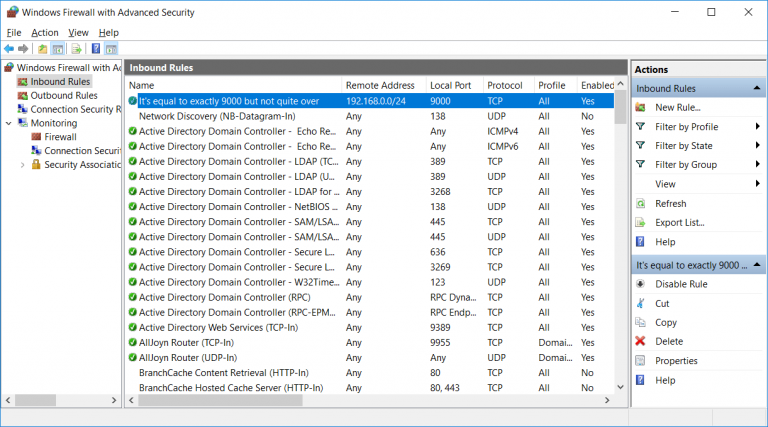Click the Copy icon in Actions pane
The image size is (768, 427).
(640, 322)
